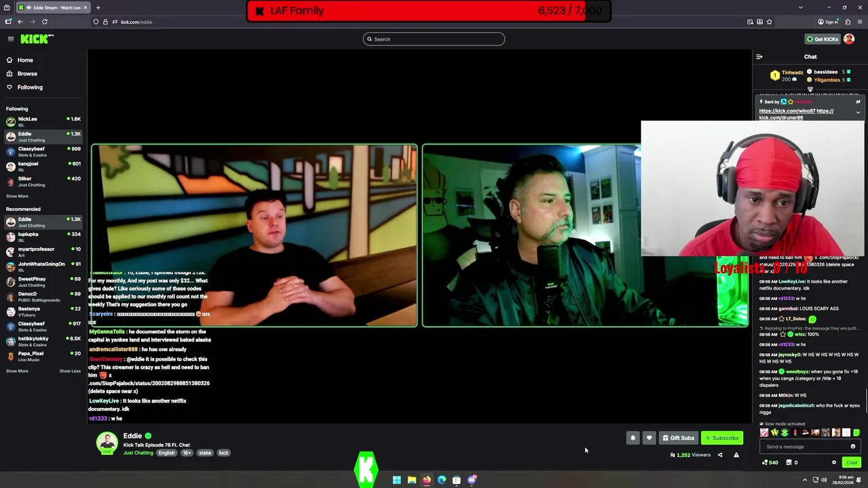The height and width of the screenshot is (488, 868).
Task: Bookmark this page with star icon
Action: (769, 22)
